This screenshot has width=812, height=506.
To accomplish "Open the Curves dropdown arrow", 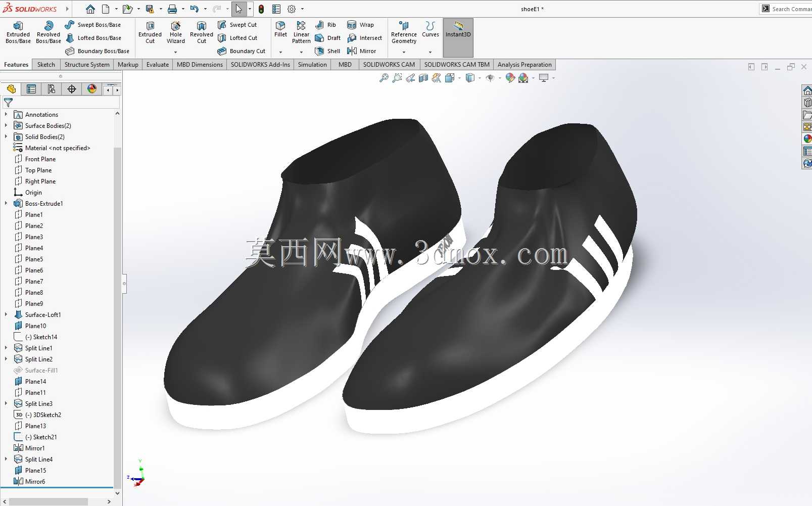I will (431, 52).
